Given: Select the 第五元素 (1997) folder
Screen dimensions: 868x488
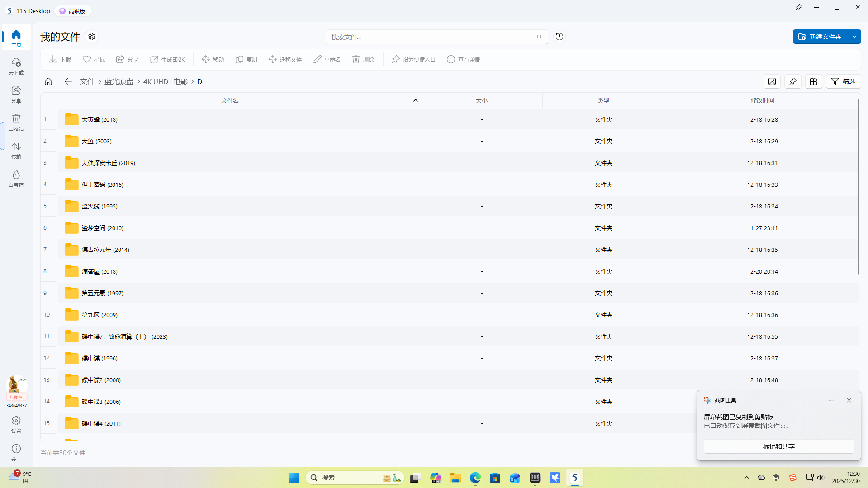Looking at the screenshot, I should pos(458,293).
